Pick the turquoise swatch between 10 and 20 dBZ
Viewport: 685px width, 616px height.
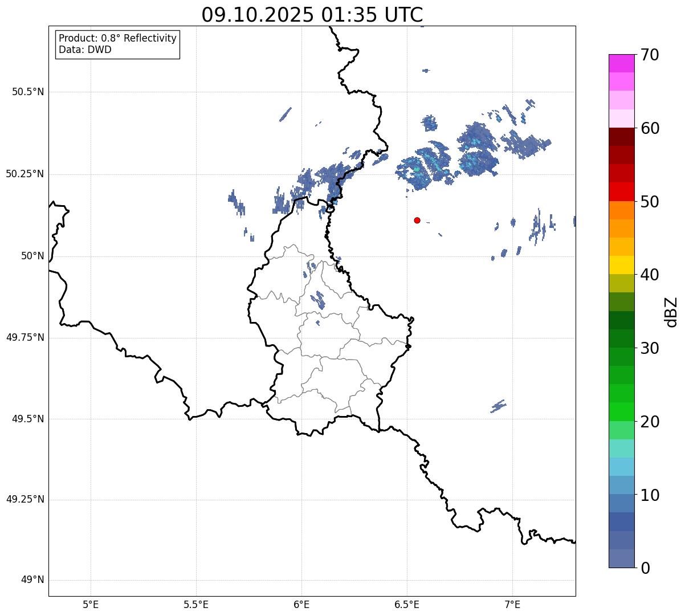point(621,448)
